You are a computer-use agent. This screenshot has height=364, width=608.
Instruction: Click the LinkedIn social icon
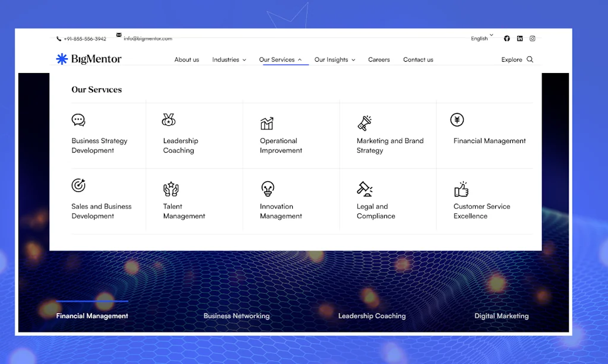pyautogui.click(x=520, y=38)
